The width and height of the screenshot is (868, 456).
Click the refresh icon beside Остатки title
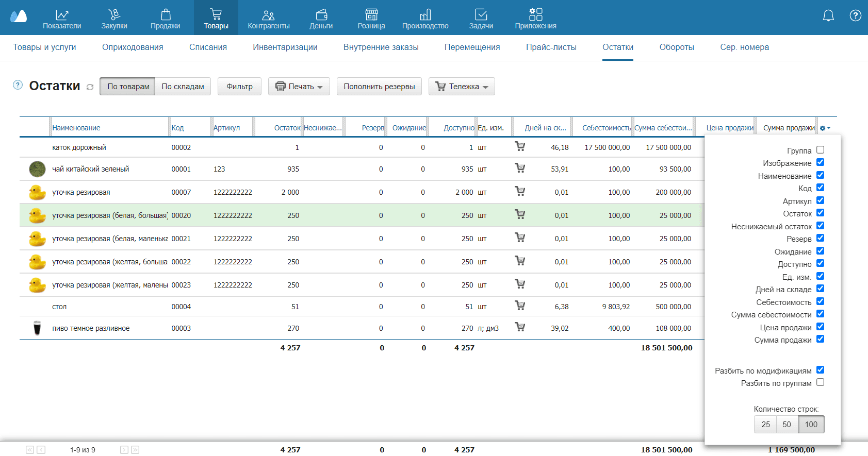coord(90,87)
